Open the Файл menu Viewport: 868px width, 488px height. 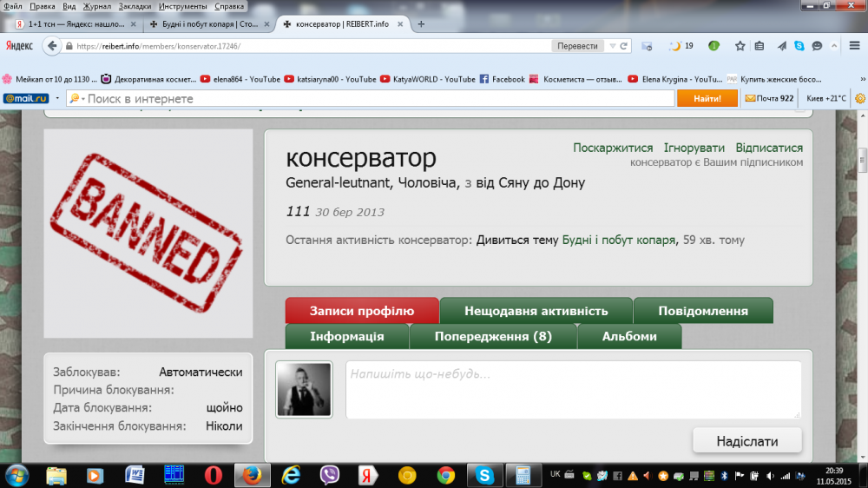[13, 6]
